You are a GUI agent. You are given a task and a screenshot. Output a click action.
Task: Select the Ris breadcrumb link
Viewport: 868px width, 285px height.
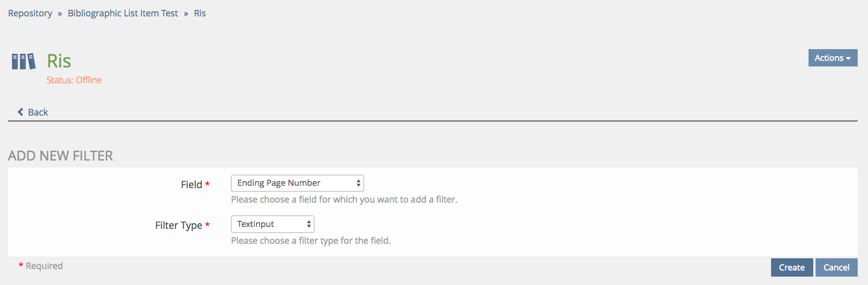point(200,13)
